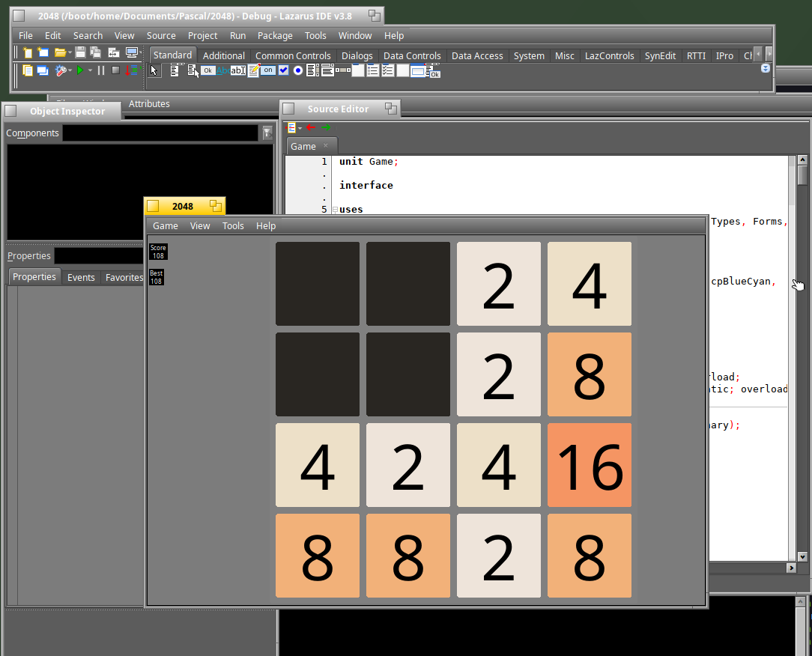The width and height of the screenshot is (812, 656).
Task: Open the dropdown arrow beside build mode icon
Action: pyautogui.click(x=70, y=71)
